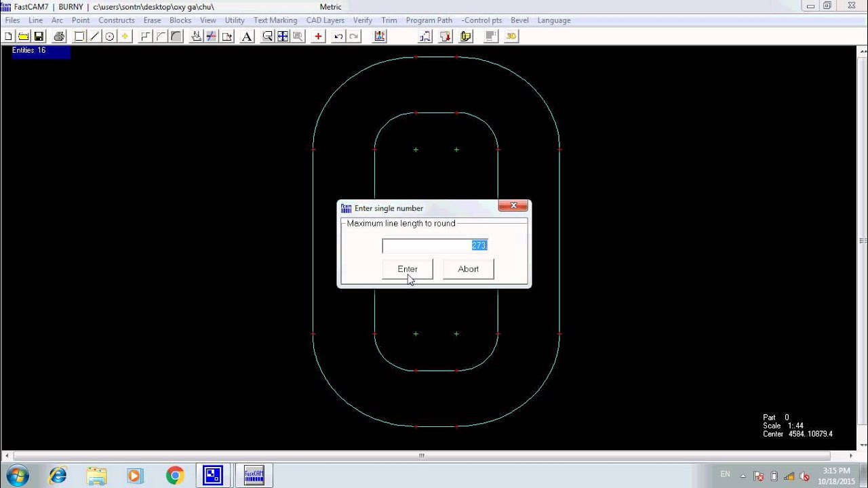The width and height of the screenshot is (868, 488).
Task: Open the Program Path menu
Action: 429,20
